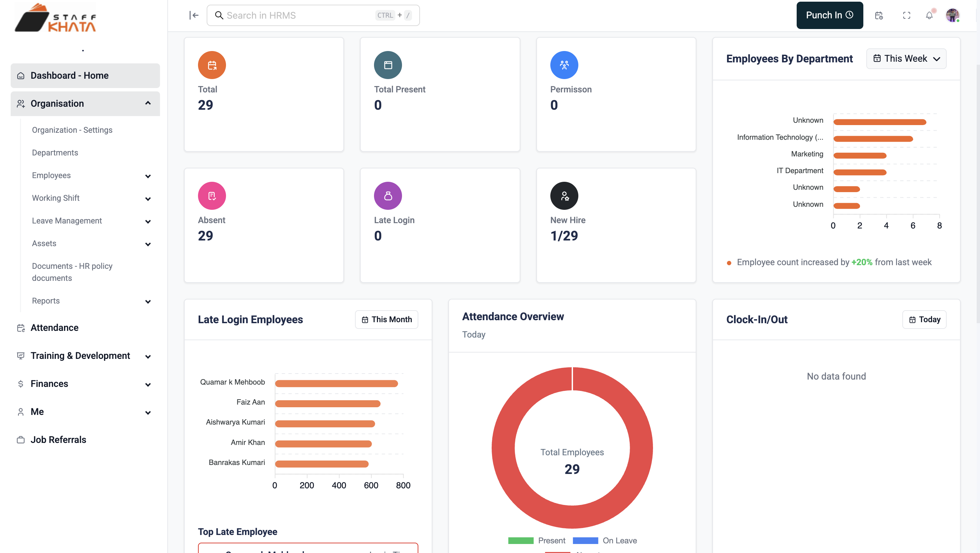This screenshot has height=553, width=980.
Task: Expand the Employees submenu
Action: coord(148,176)
